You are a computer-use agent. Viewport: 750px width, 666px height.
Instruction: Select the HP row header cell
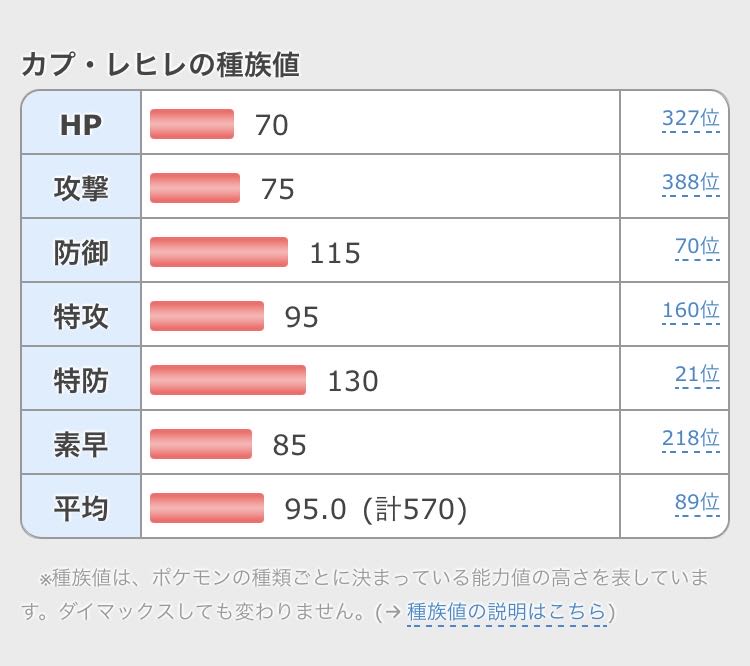pyautogui.click(x=81, y=124)
